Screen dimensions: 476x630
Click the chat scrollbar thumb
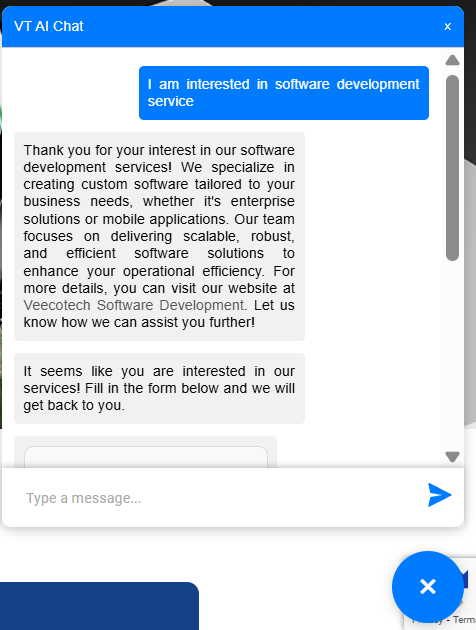[x=452, y=168]
